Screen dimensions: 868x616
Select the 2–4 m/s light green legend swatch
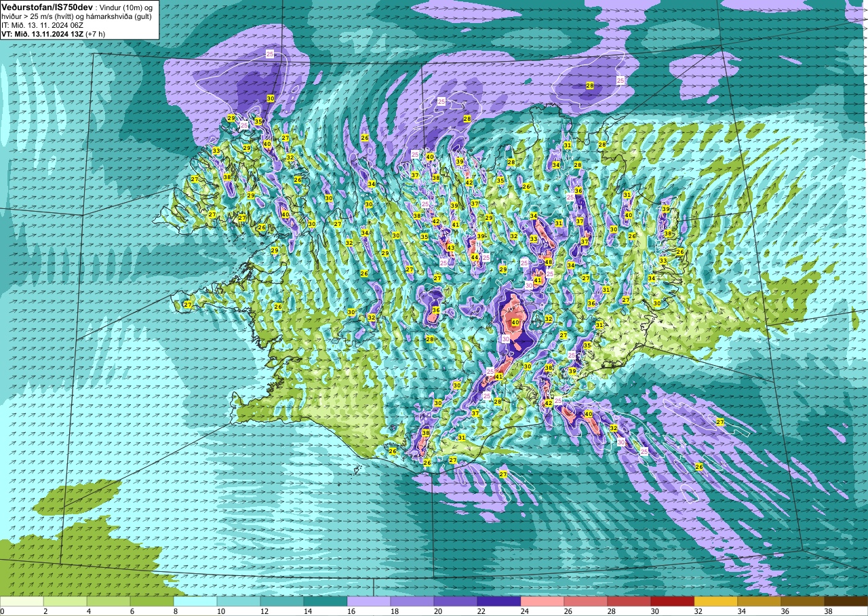pyautogui.click(x=65, y=601)
